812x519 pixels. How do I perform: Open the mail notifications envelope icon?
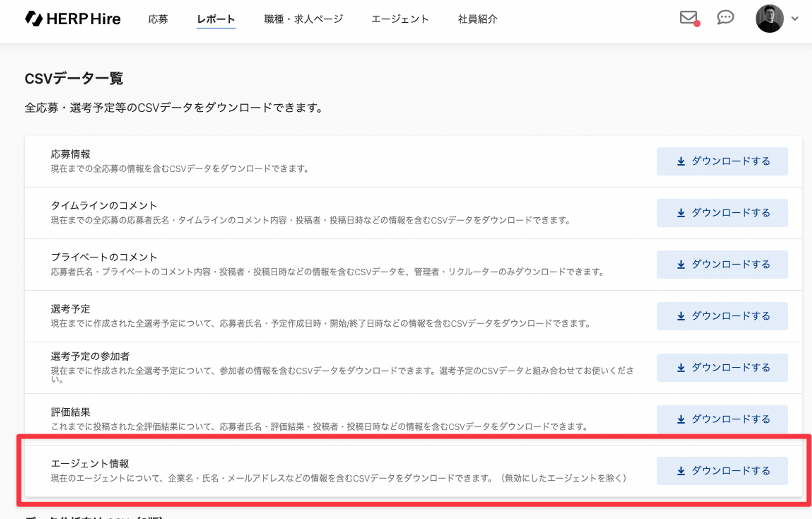pyautogui.click(x=689, y=18)
